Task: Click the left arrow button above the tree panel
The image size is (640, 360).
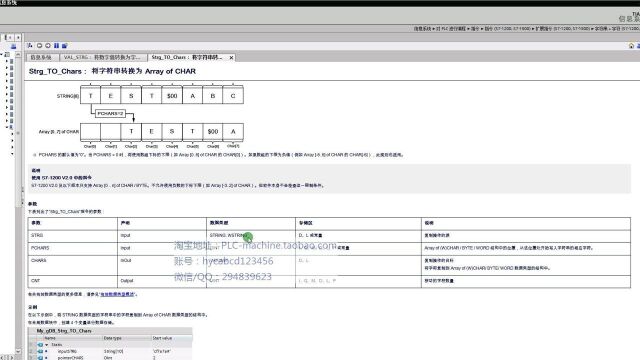Action: (x=10, y=37)
